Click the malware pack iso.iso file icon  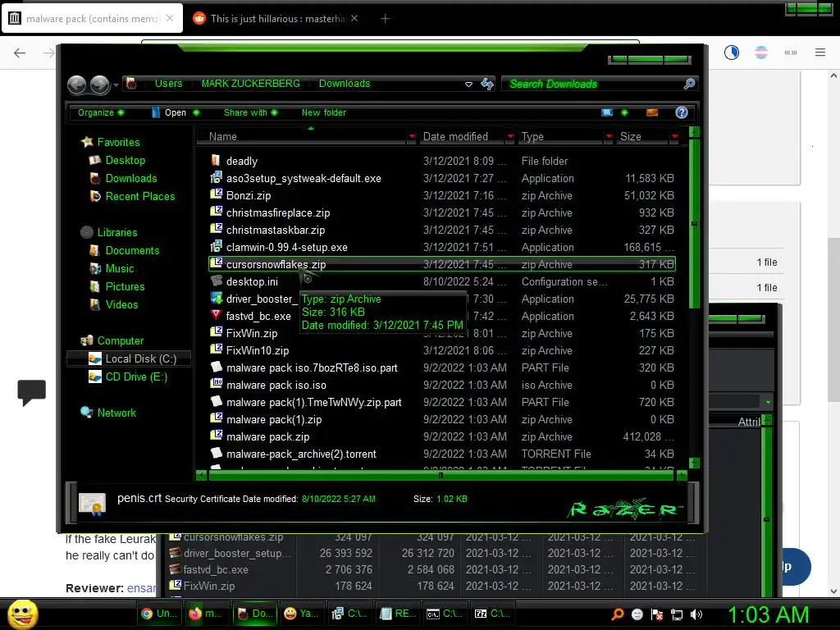(x=216, y=385)
